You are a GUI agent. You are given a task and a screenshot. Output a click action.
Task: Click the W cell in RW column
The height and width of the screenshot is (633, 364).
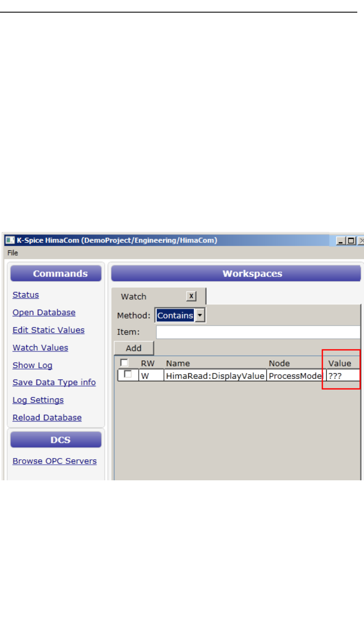[151, 376]
